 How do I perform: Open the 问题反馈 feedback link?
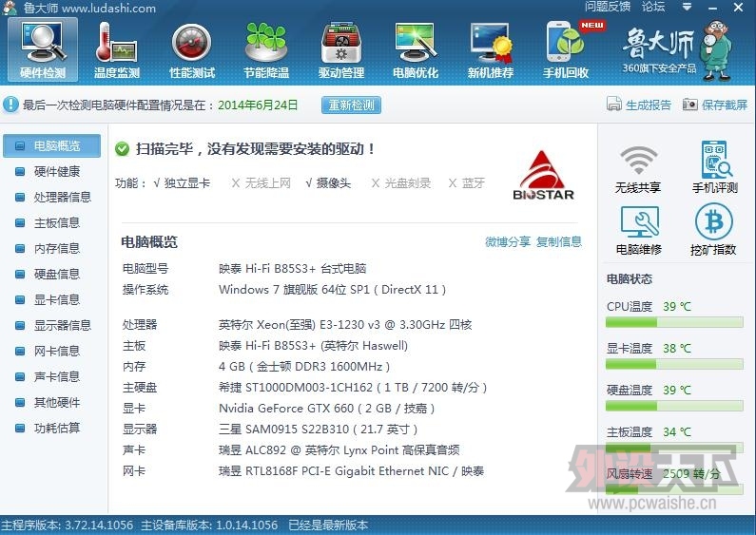coord(608,7)
